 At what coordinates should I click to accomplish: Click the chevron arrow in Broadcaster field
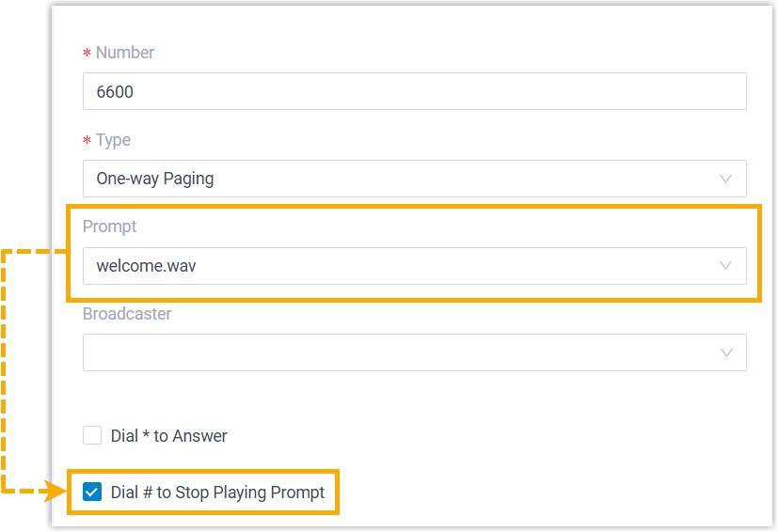pos(725,352)
